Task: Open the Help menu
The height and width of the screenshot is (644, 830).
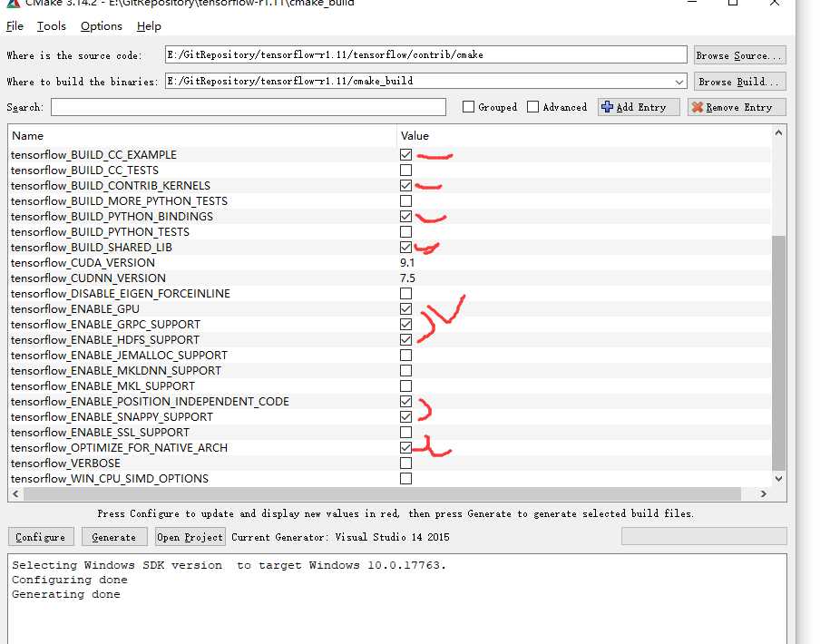Action: [x=149, y=26]
